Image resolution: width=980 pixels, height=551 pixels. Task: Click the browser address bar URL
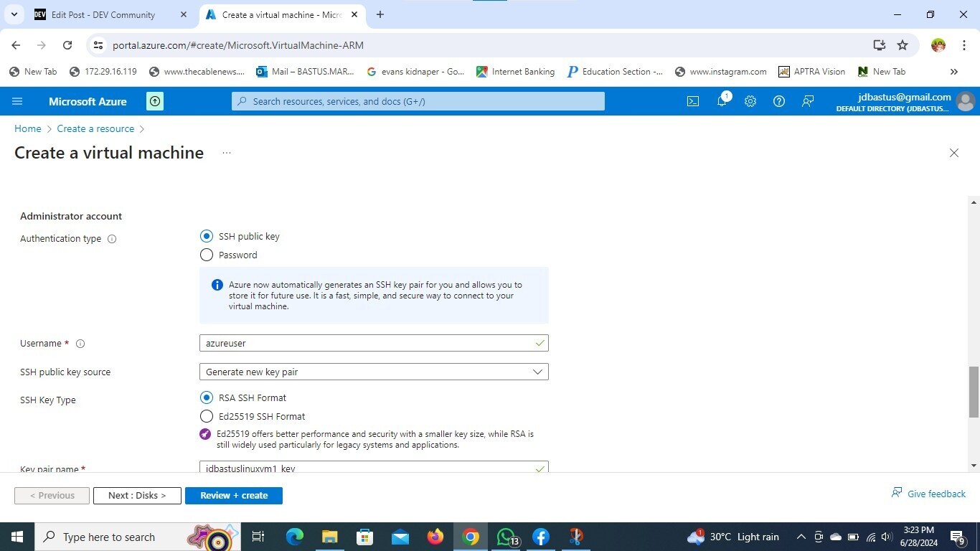click(x=238, y=45)
